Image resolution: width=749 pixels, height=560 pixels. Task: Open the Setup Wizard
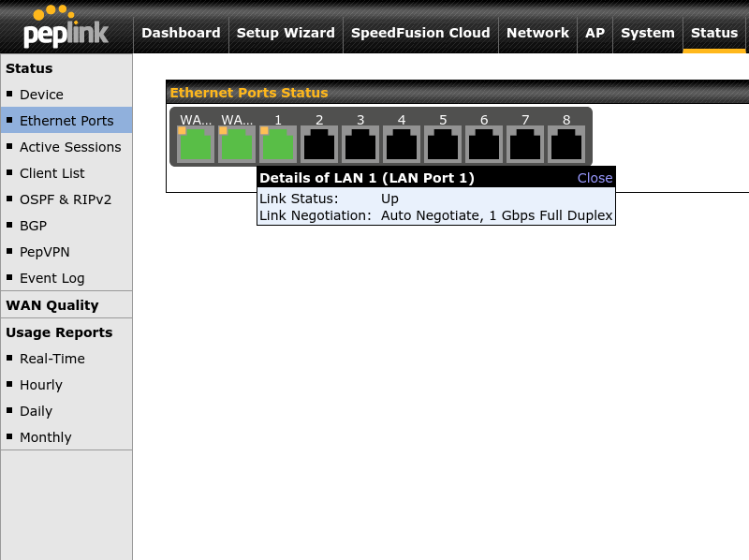coord(286,33)
